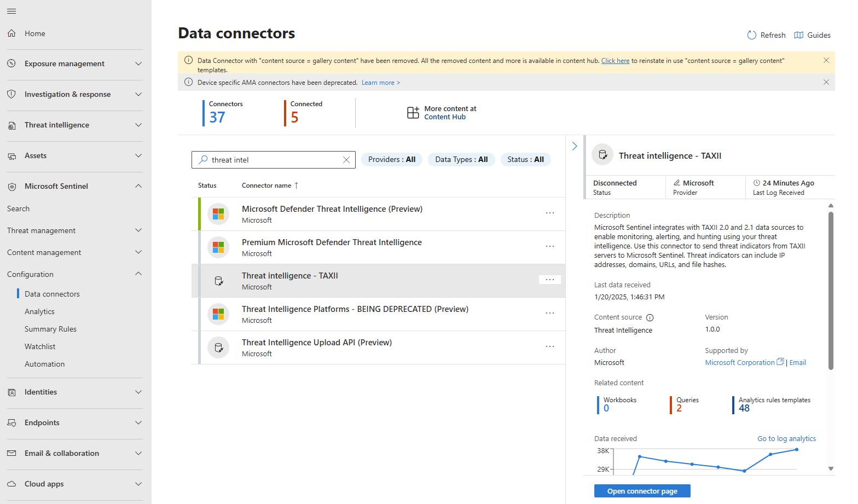Collapse the details pane chevron
The height and width of the screenshot is (504, 858).
click(575, 146)
